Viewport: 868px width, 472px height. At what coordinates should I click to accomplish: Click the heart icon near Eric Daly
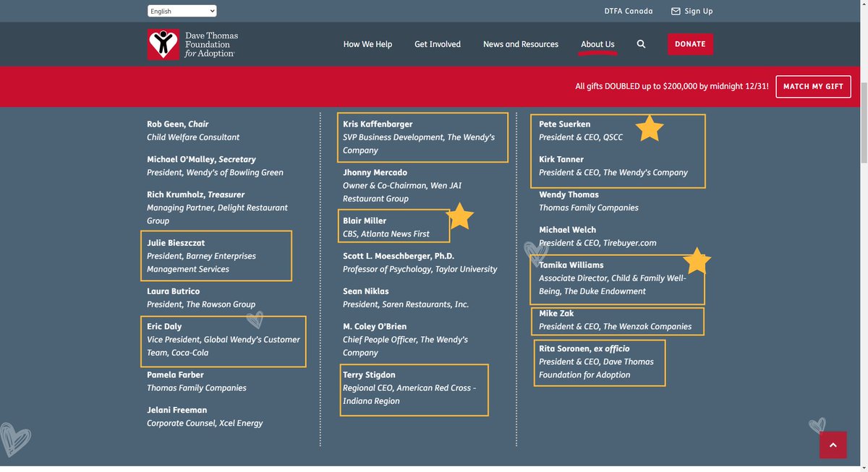tap(255, 319)
